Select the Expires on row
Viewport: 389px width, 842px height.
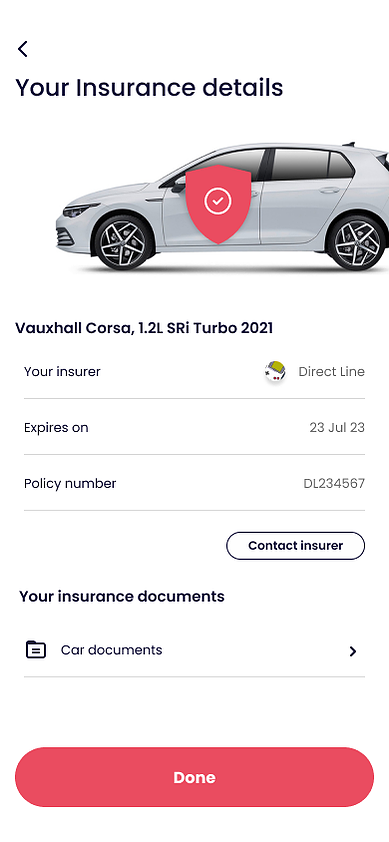point(194,427)
